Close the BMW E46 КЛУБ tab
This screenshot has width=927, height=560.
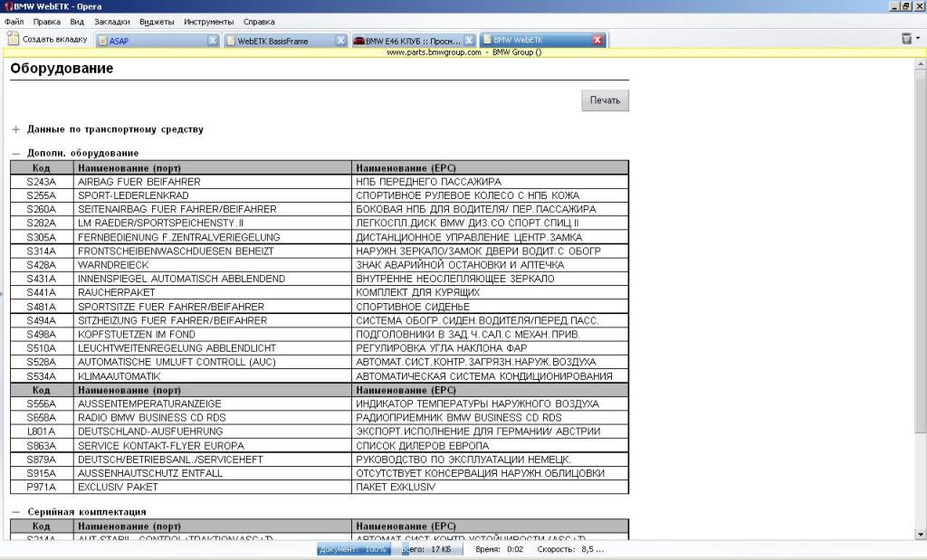(469, 41)
